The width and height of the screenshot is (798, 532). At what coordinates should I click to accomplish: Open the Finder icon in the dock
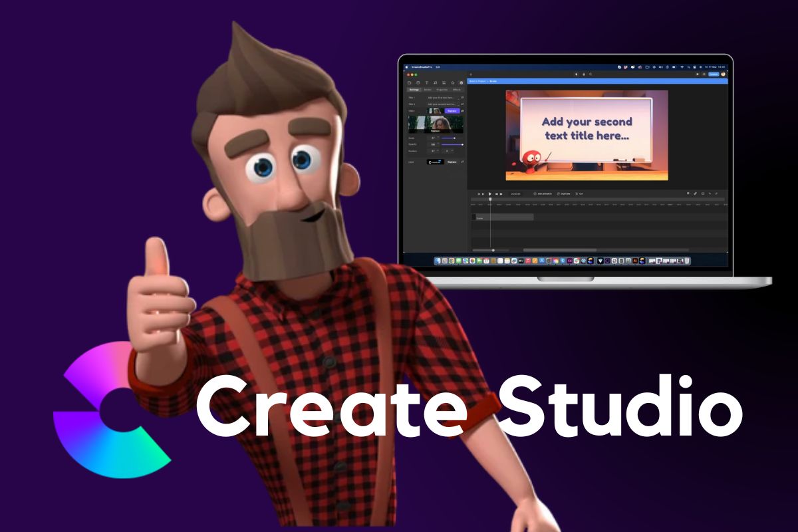438,261
